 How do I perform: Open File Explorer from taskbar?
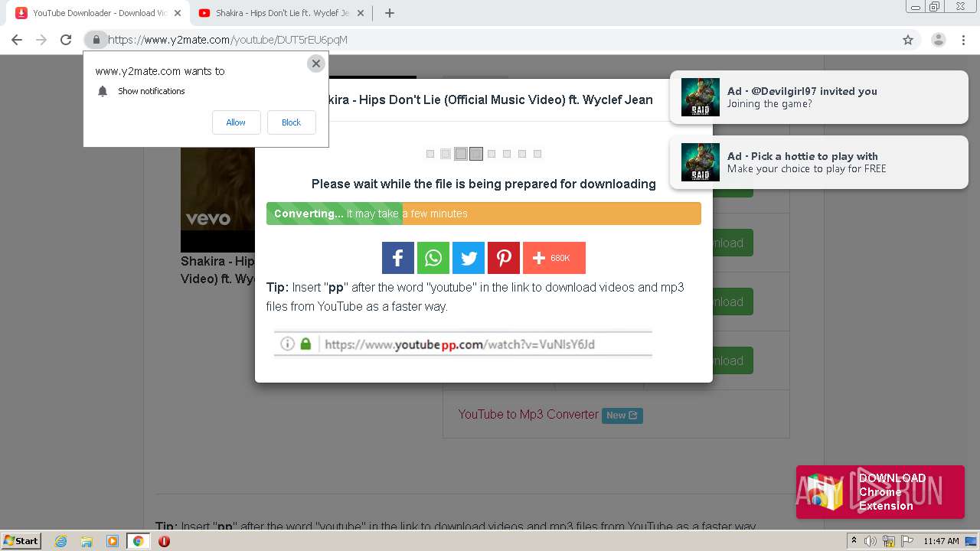[x=87, y=541]
